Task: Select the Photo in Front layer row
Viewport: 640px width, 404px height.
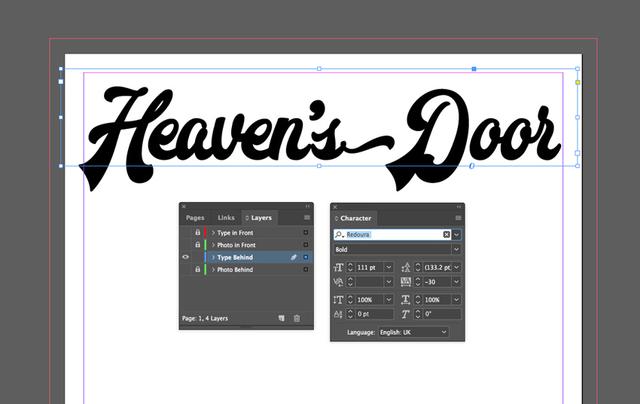Action: click(x=246, y=245)
